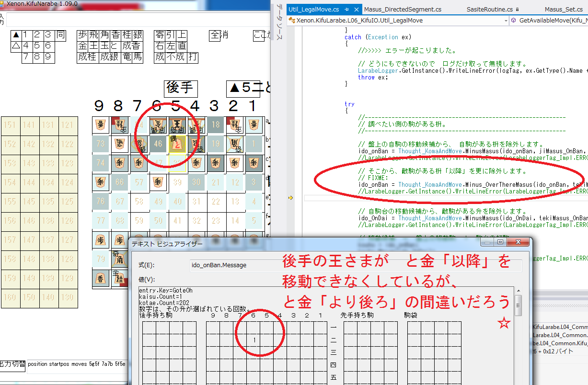Click board square numbered 18
Screen dimensions: 588x385
[215, 125]
